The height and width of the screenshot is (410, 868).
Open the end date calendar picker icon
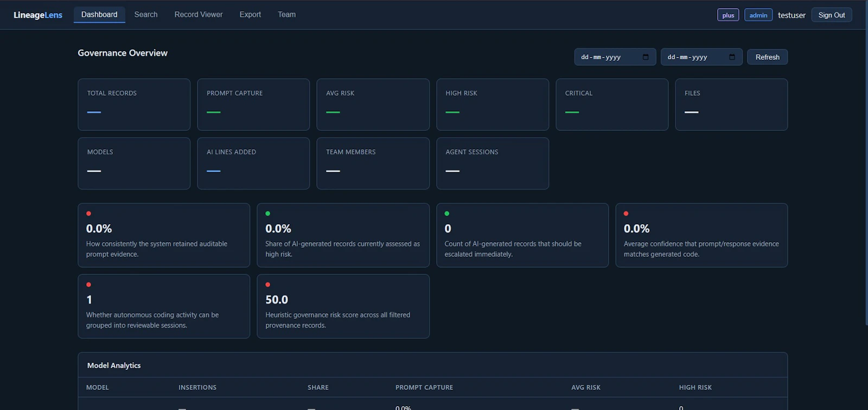tap(732, 57)
